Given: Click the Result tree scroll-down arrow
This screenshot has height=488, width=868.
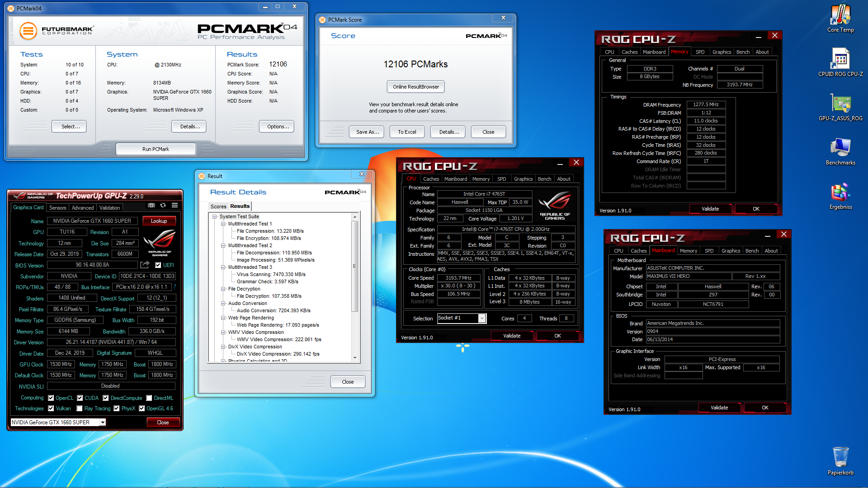Looking at the screenshot, I should 354,358.
